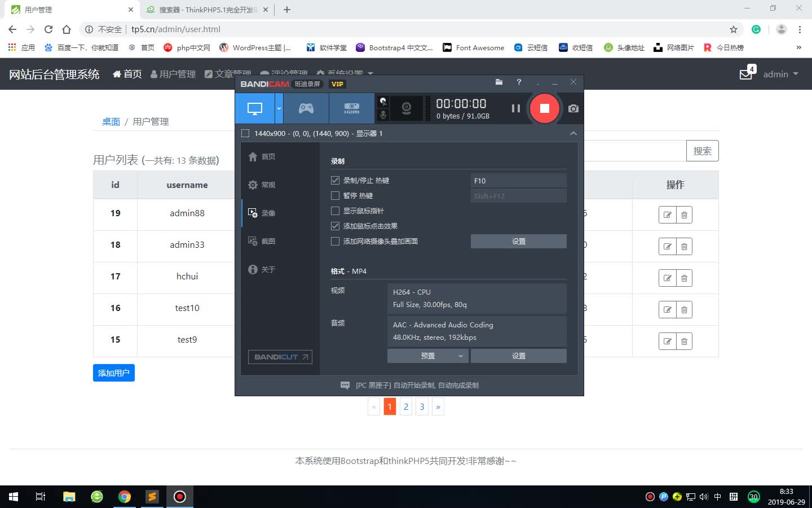The image size is (812, 508).
Task: Open 用户管理 in admin navbar
Action: [x=173, y=74]
